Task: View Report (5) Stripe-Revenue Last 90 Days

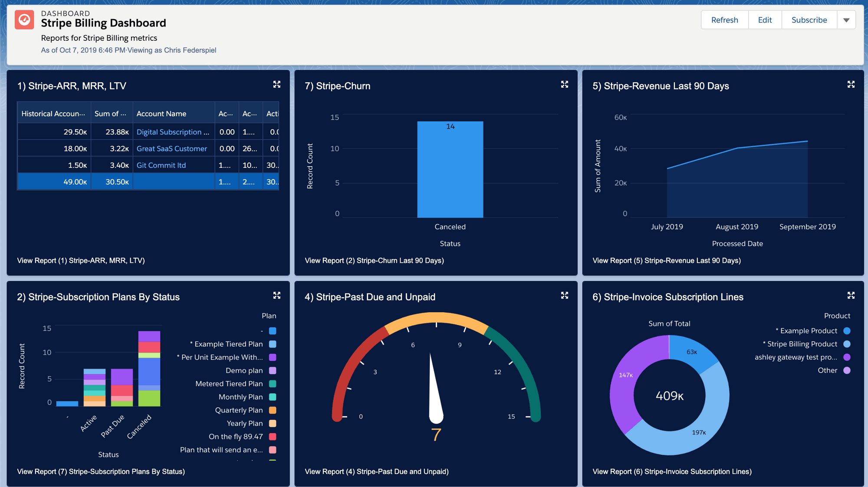Action: coord(667,260)
